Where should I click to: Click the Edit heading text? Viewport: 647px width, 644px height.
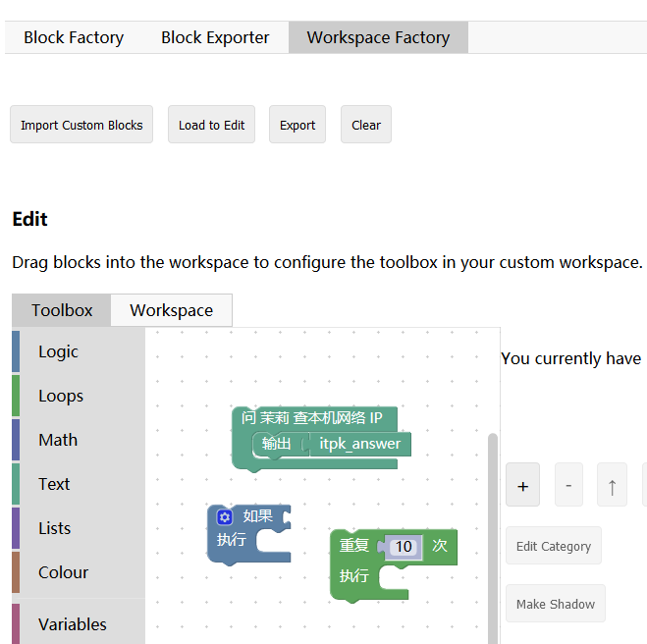[x=29, y=219]
